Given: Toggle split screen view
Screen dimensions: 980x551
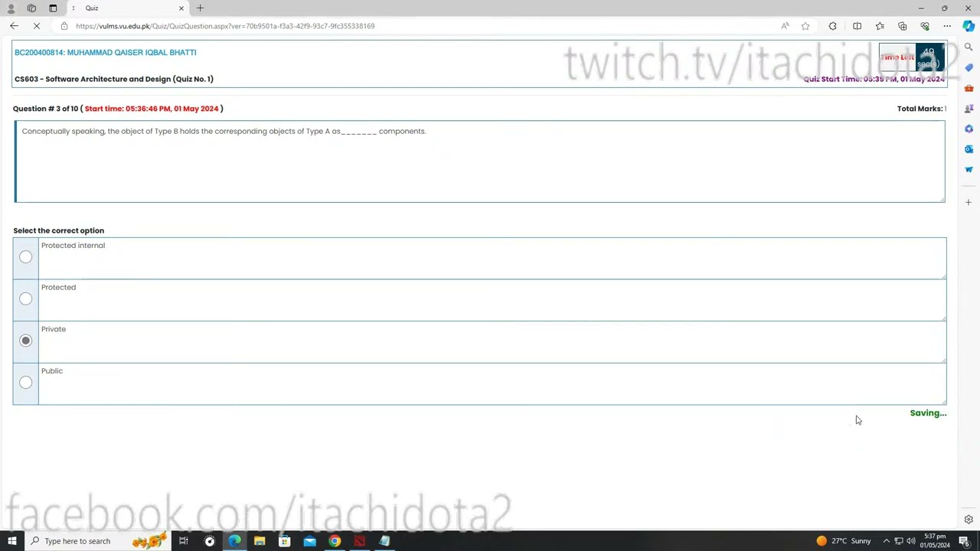Looking at the screenshot, I should point(857,26).
